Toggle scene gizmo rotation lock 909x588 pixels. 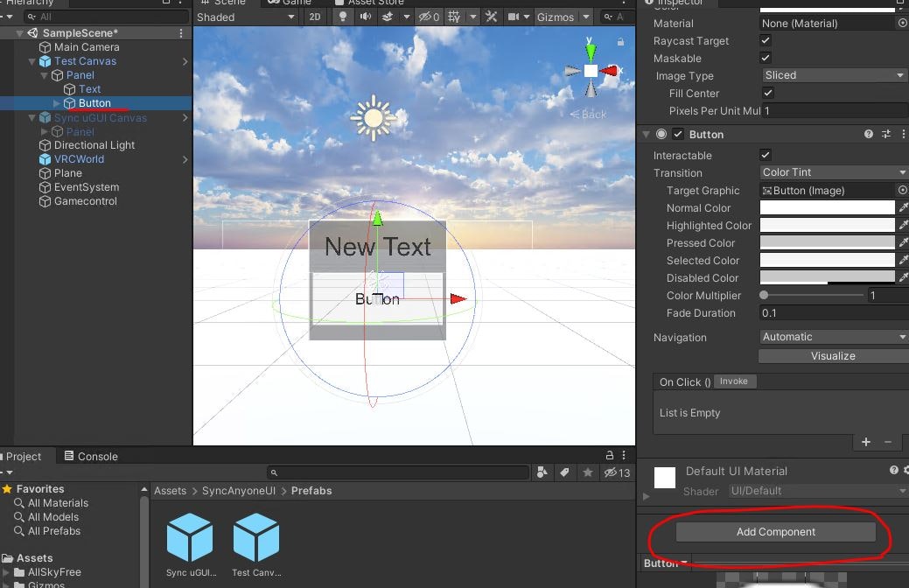tap(620, 42)
